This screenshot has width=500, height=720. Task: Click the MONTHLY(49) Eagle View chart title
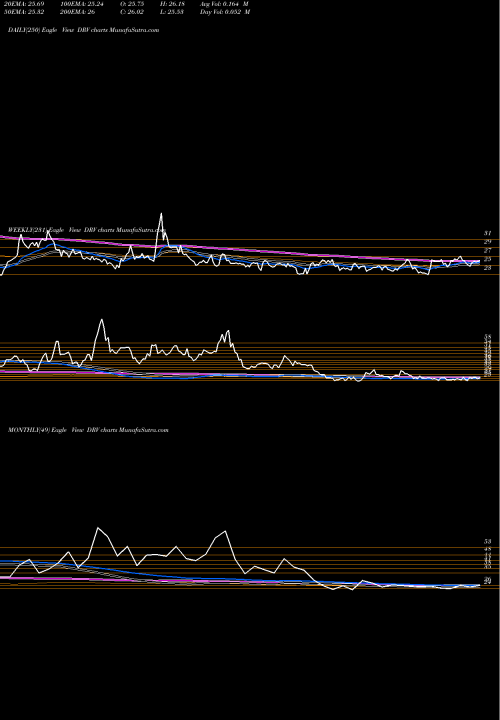(88, 430)
